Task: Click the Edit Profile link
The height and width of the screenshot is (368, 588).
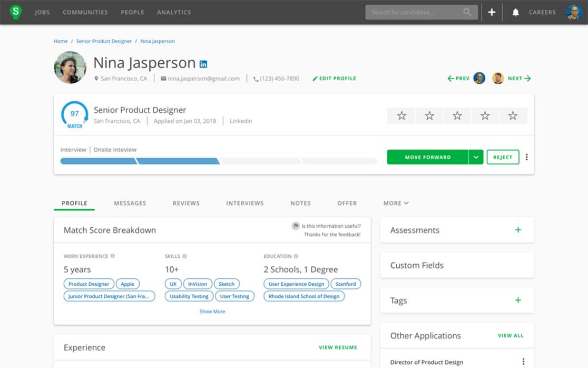Action: [334, 79]
